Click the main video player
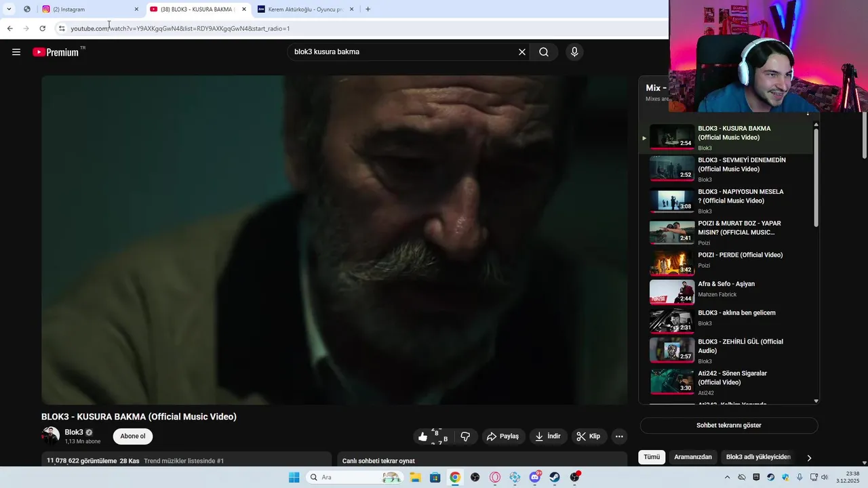Viewport: 868px width, 488px height. [x=334, y=240]
